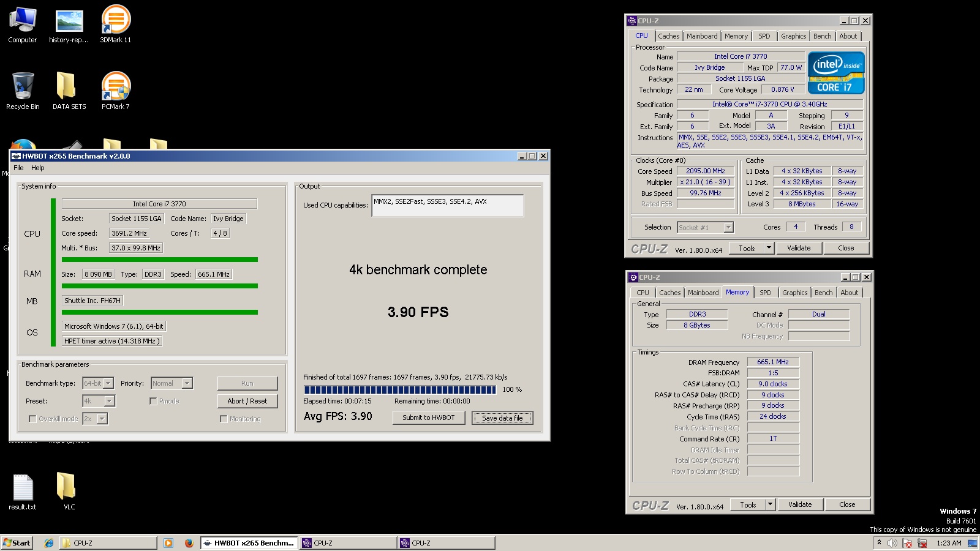Click the HWBOT x265 Benchmark title bar icon

[x=17, y=156]
